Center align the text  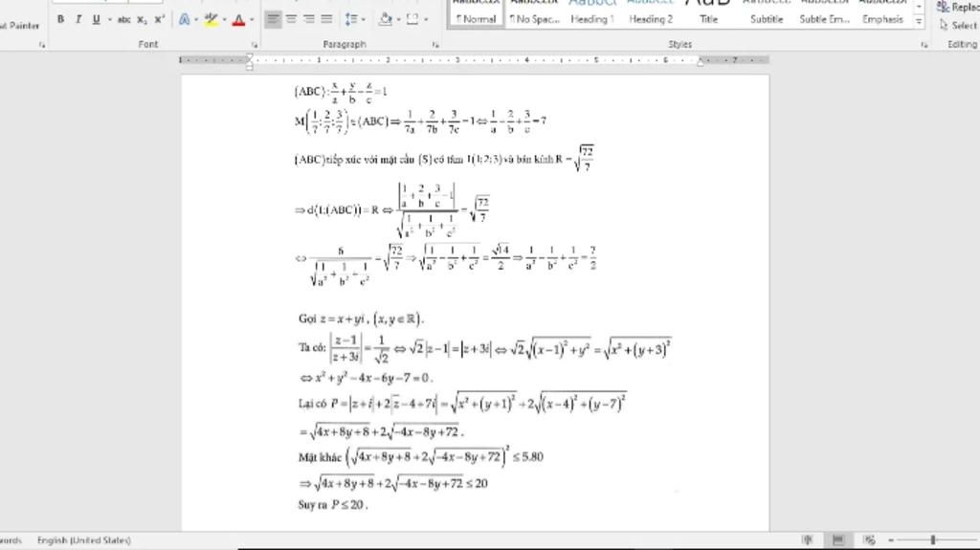point(291,19)
